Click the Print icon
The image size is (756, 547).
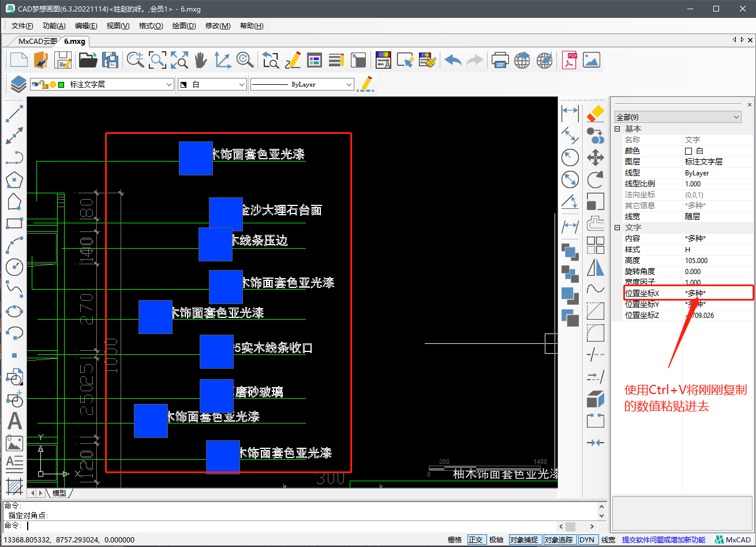pyautogui.click(x=500, y=60)
